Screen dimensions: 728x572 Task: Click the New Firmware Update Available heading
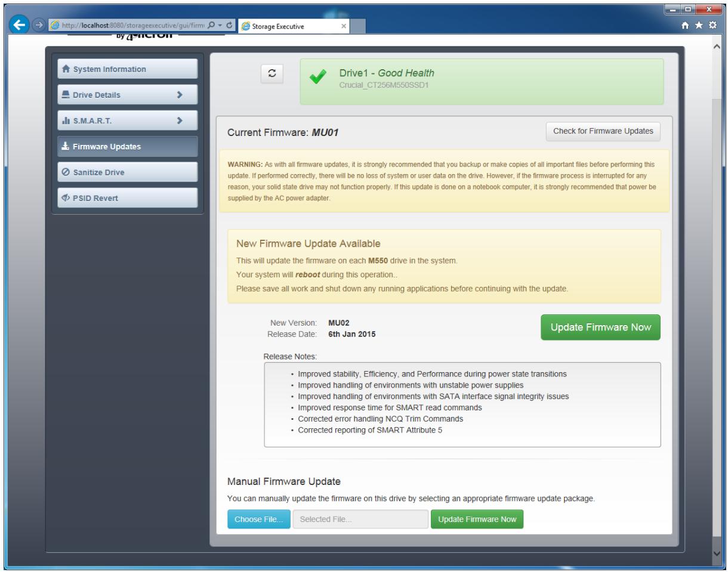point(309,243)
